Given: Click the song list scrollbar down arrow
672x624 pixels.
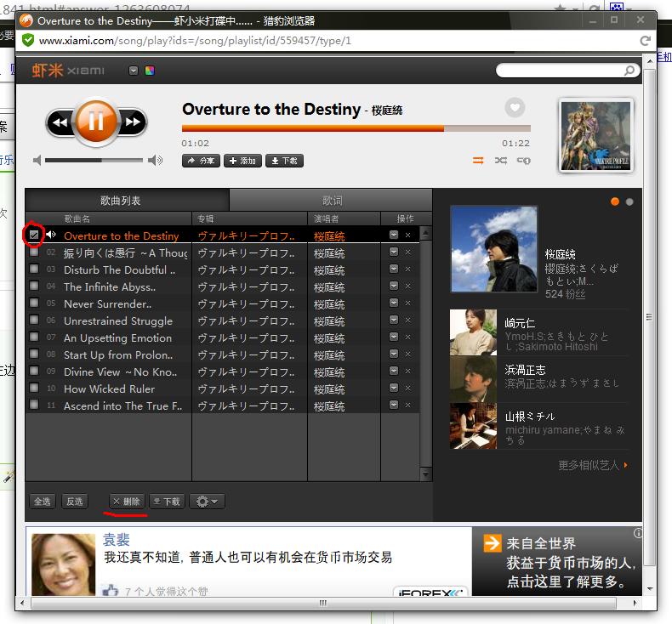Looking at the screenshot, I should click(x=425, y=474).
